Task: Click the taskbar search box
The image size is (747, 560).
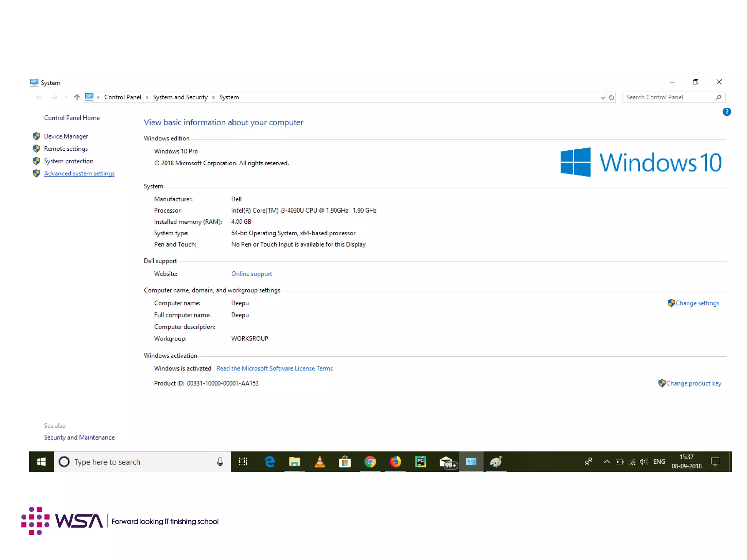Action: point(142,462)
